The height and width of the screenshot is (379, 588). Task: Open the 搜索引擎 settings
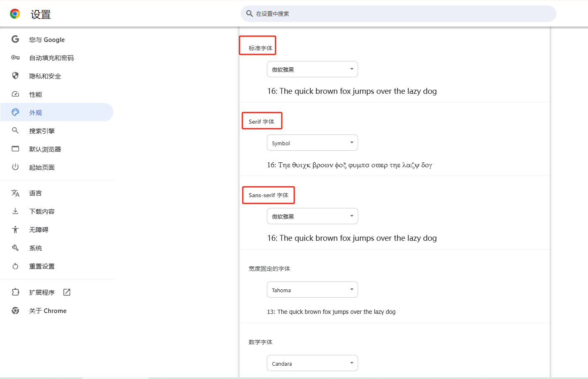(57, 131)
